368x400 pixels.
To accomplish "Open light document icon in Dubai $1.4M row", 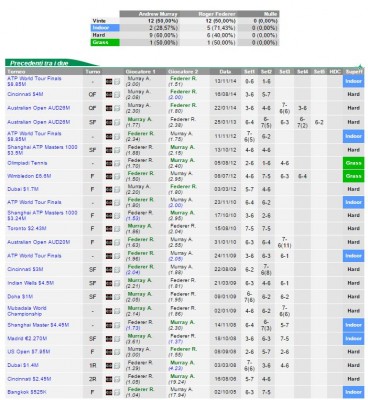I will [117, 366].
